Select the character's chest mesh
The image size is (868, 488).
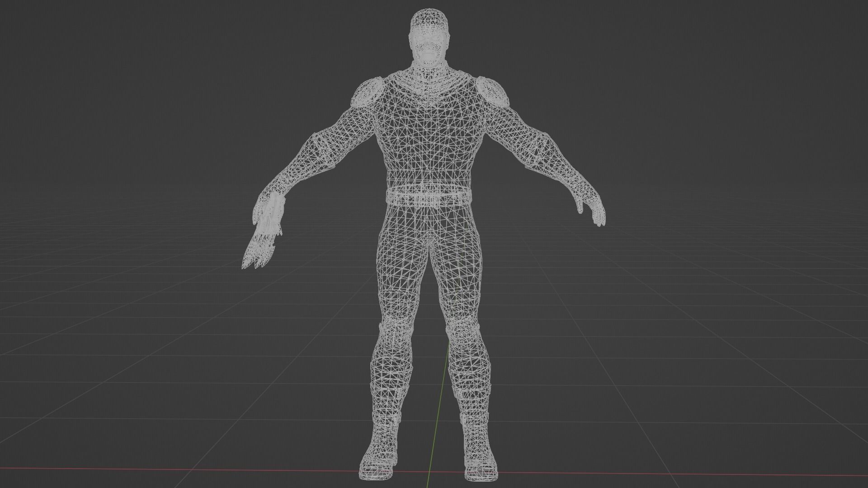tap(429, 129)
